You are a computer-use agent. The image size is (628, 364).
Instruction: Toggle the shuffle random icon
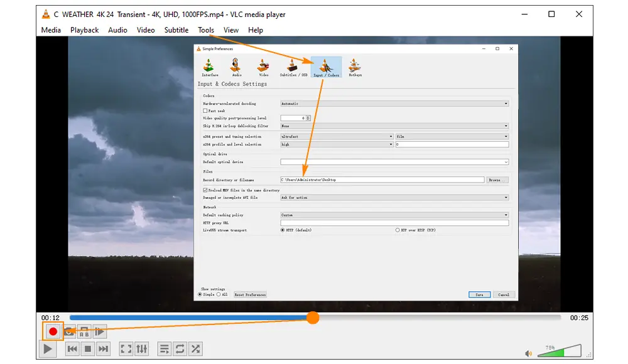pos(195,349)
